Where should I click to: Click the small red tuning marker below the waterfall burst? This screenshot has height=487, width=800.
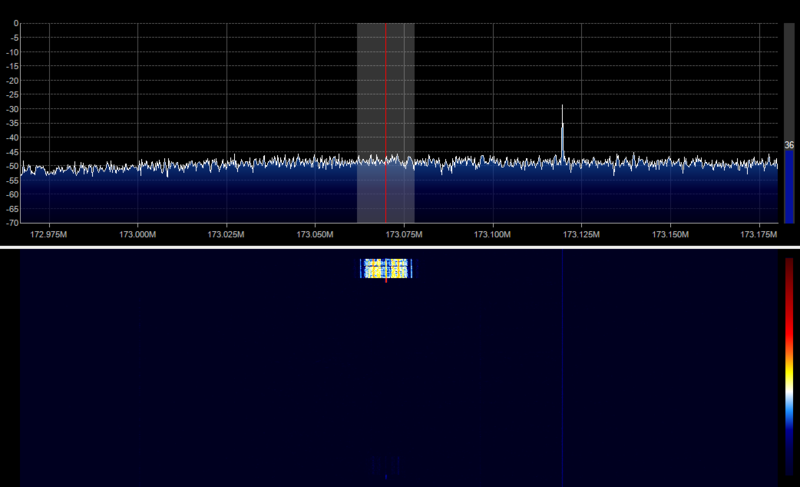(386, 280)
